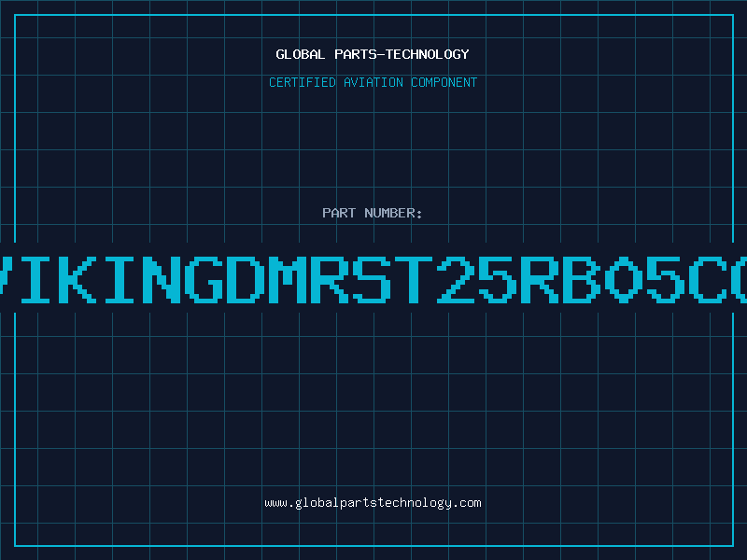Viewport: 747px width, 560px height.
Task: Select the CERTIFIED AVIATION COMPONENT subtitle
Action: tap(373, 82)
